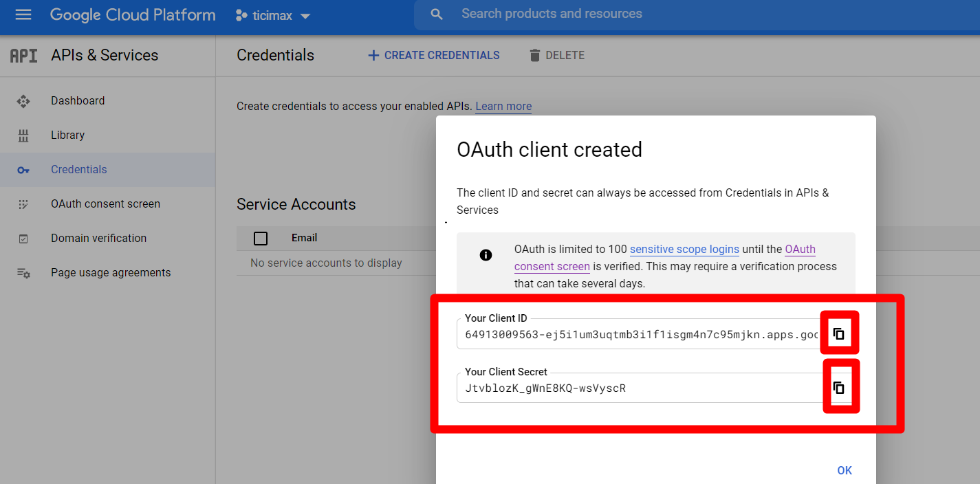This screenshot has height=484, width=980.
Task: Click the Dashboard icon in the sidebar
Action: [x=23, y=101]
